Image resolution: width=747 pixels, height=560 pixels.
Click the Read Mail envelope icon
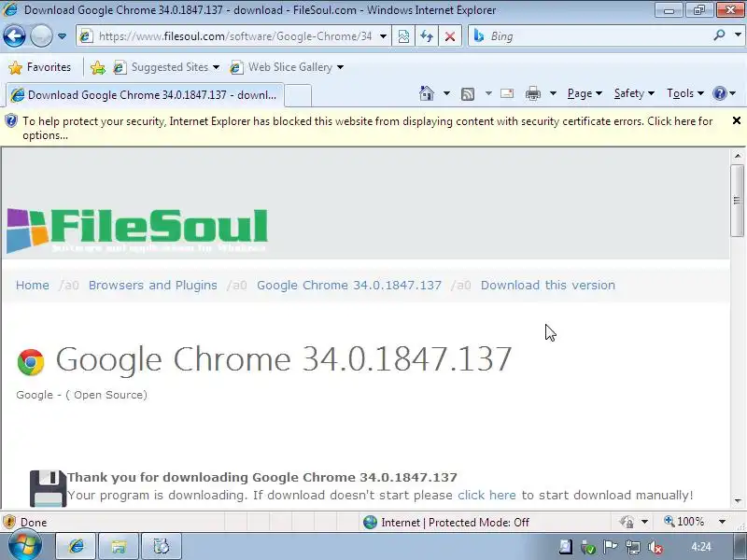507,93
